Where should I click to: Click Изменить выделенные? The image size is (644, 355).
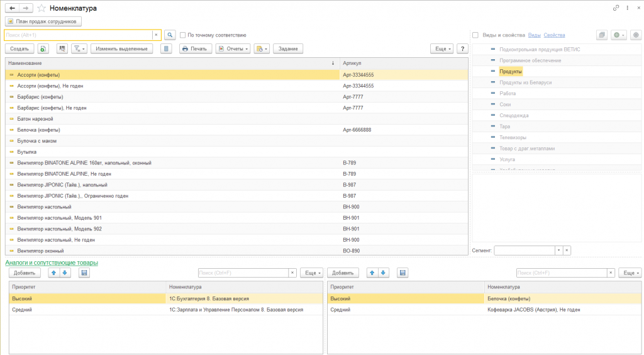click(121, 48)
